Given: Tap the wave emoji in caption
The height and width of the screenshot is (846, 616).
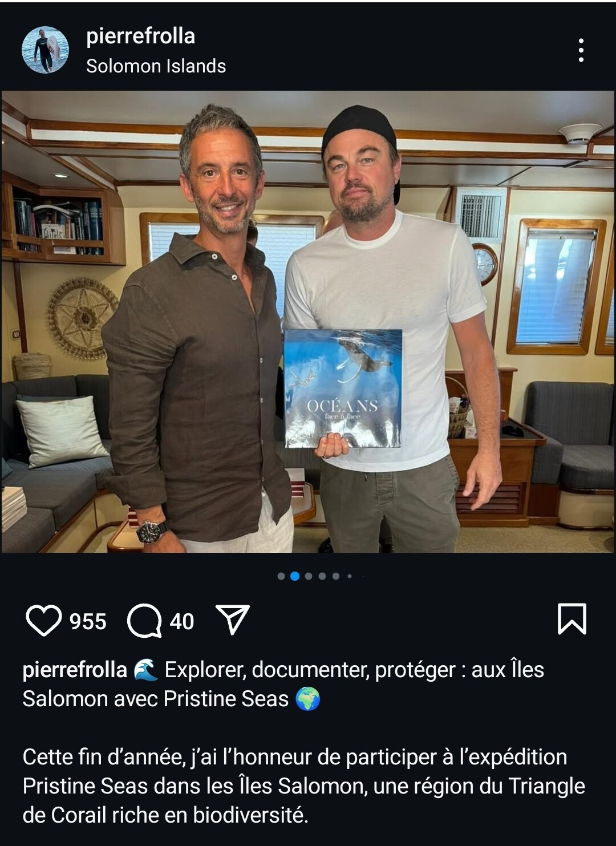Looking at the screenshot, I should pos(146,670).
